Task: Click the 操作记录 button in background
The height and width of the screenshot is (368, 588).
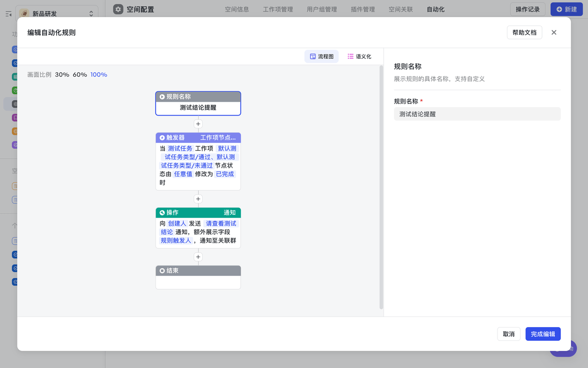Action: pos(528,9)
